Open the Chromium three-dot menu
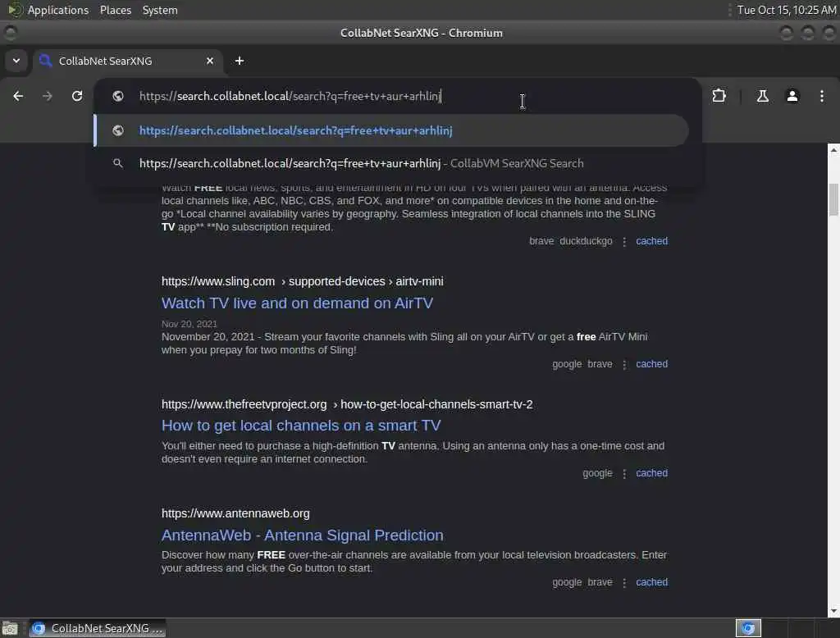Viewport: 840px width, 638px height. tap(821, 96)
